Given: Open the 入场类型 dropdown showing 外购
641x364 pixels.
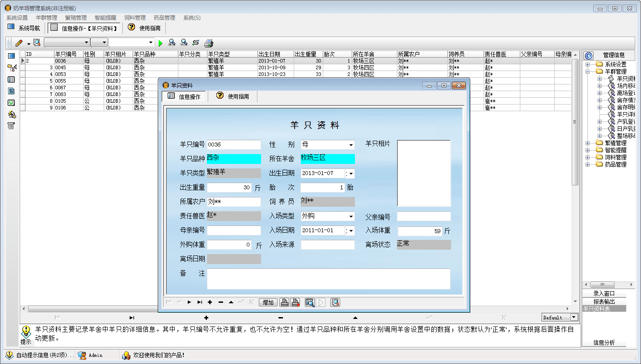Looking at the screenshot, I should pyautogui.click(x=351, y=217).
